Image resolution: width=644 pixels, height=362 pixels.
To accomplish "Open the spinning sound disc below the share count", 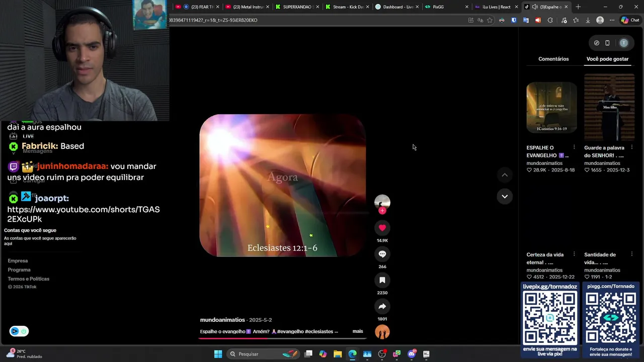I will pyautogui.click(x=382, y=332).
